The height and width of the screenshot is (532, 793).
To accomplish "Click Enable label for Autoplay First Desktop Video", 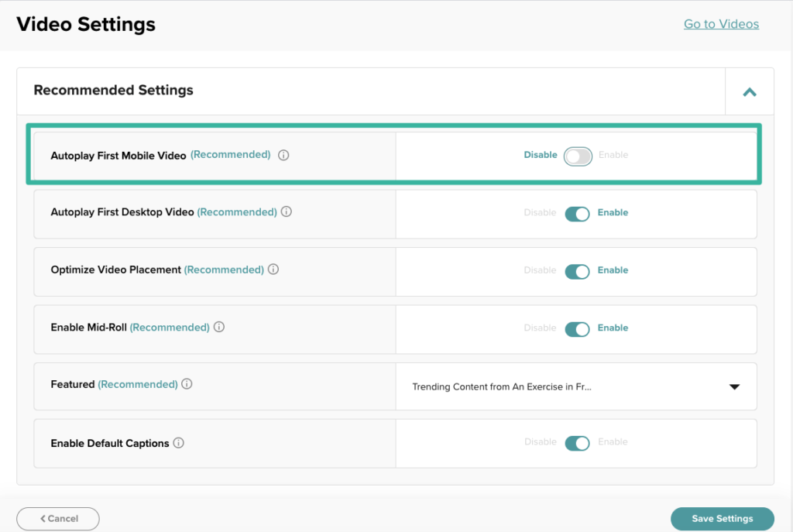I will (x=613, y=213).
